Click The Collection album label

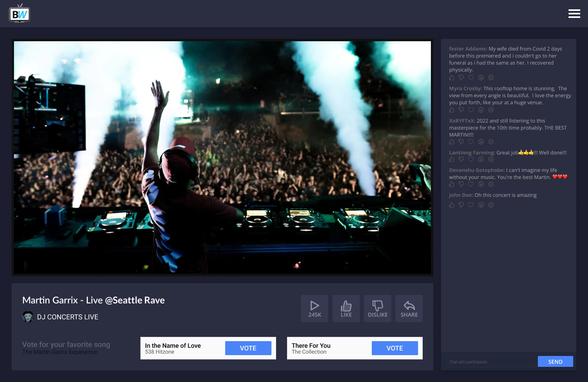pyautogui.click(x=309, y=352)
